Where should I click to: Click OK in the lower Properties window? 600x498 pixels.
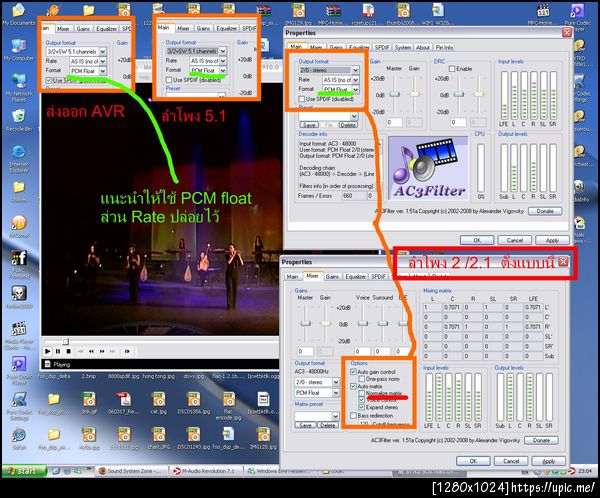pyautogui.click(x=473, y=460)
